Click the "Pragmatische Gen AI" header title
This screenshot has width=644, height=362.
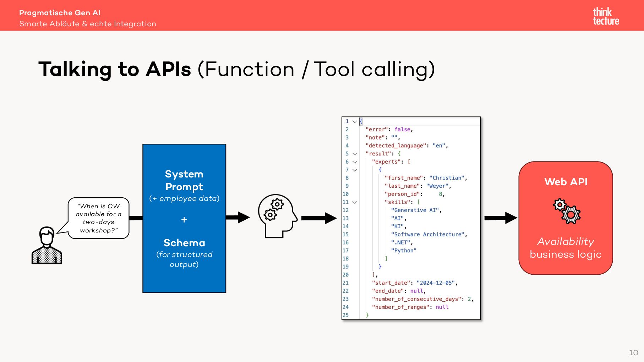60,13
